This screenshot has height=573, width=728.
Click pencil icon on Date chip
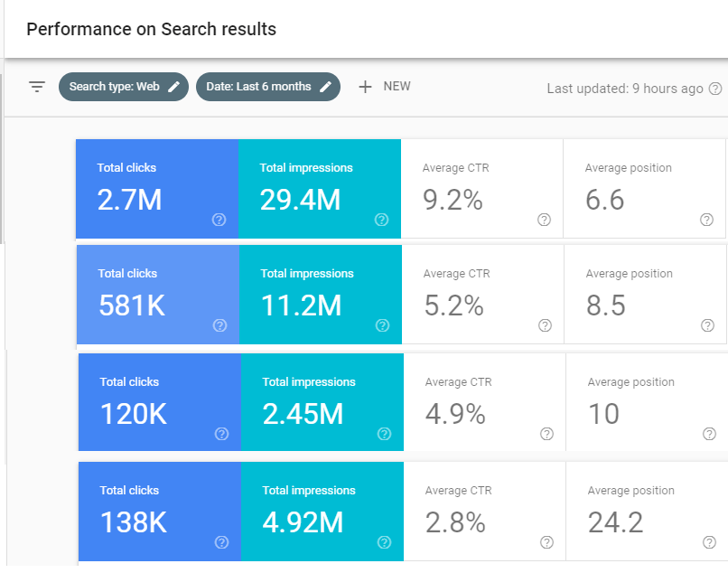point(326,87)
